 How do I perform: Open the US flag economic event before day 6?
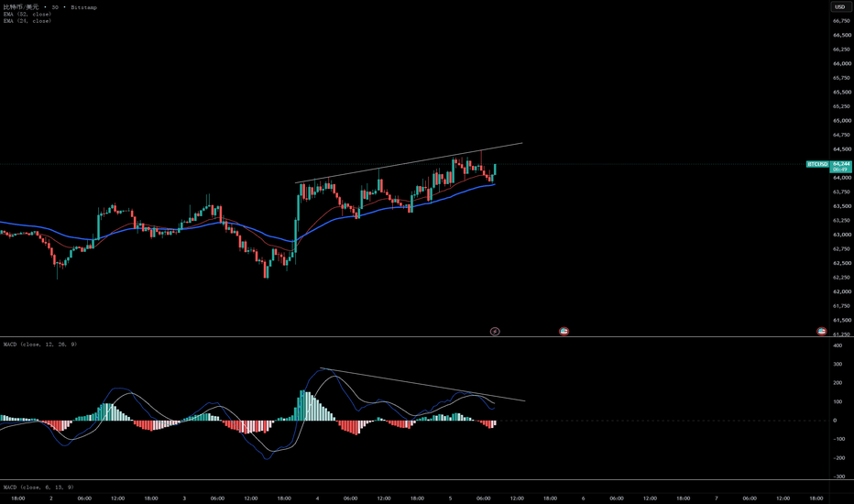(564, 332)
